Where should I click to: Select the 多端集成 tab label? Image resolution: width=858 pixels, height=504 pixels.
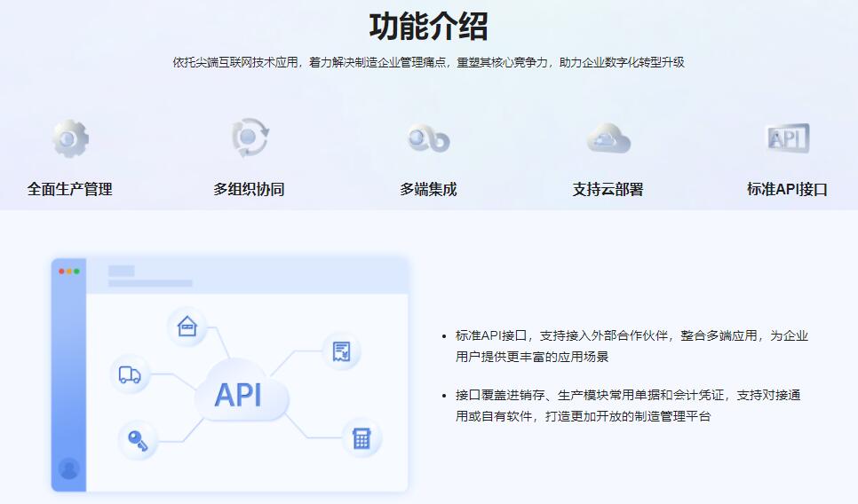tap(428, 189)
